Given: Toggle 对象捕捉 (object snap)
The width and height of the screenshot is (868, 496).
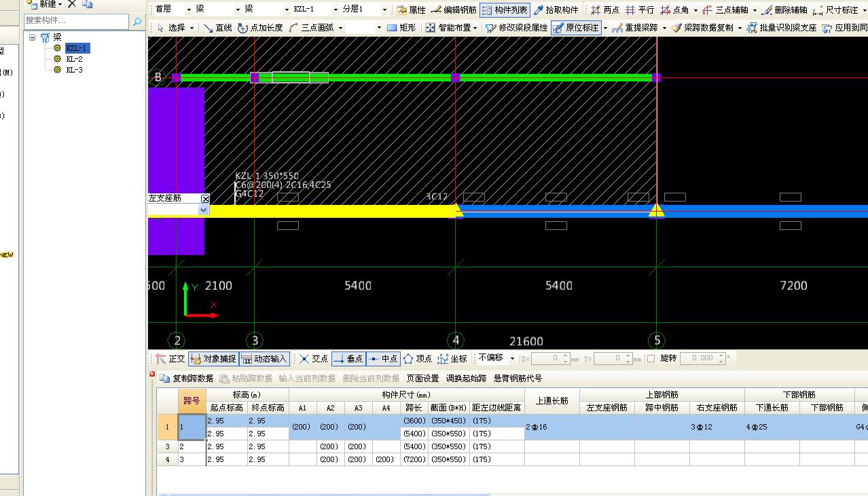Looking at the screenshot, I should click(x=213, y=359).
